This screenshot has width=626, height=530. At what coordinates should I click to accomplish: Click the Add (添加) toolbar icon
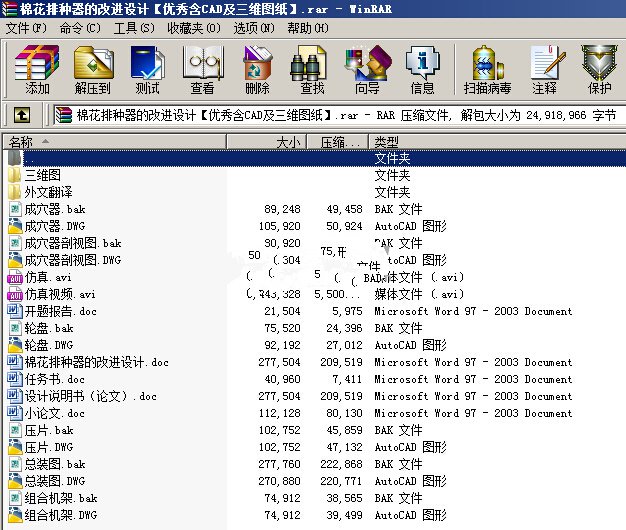tap(37, 69)
